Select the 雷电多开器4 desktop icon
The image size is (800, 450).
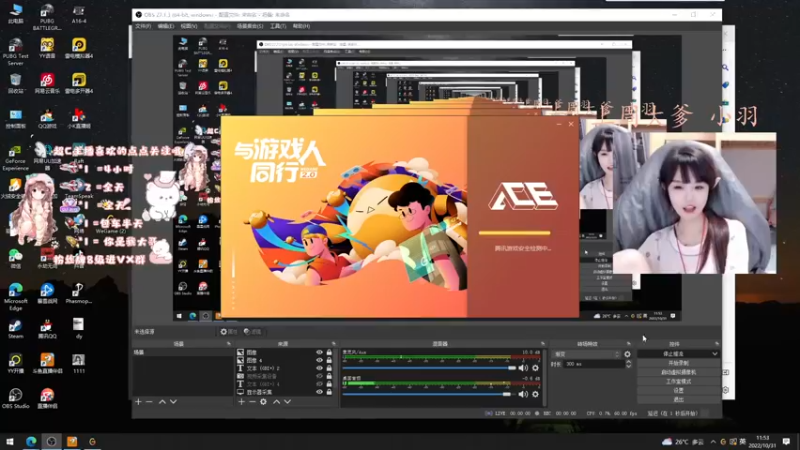79,84
